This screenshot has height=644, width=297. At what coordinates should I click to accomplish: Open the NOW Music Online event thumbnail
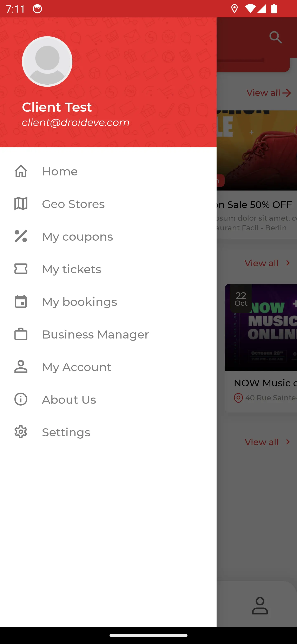(x=261, y=328)
